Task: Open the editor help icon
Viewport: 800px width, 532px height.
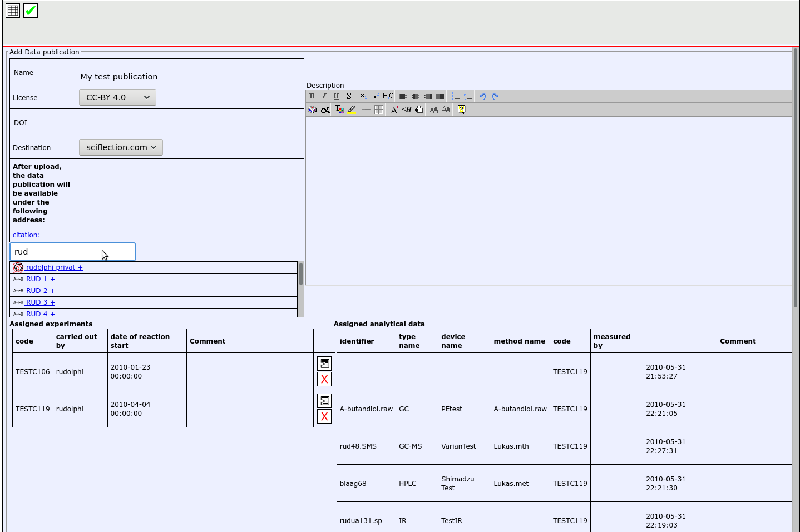Action: tap(461, 110)
